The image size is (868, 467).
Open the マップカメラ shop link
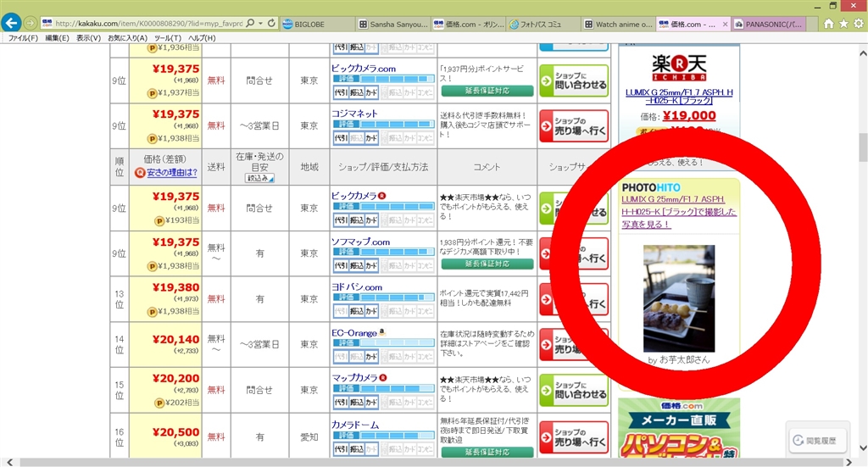pyautogui.click(x=354, y=378)
